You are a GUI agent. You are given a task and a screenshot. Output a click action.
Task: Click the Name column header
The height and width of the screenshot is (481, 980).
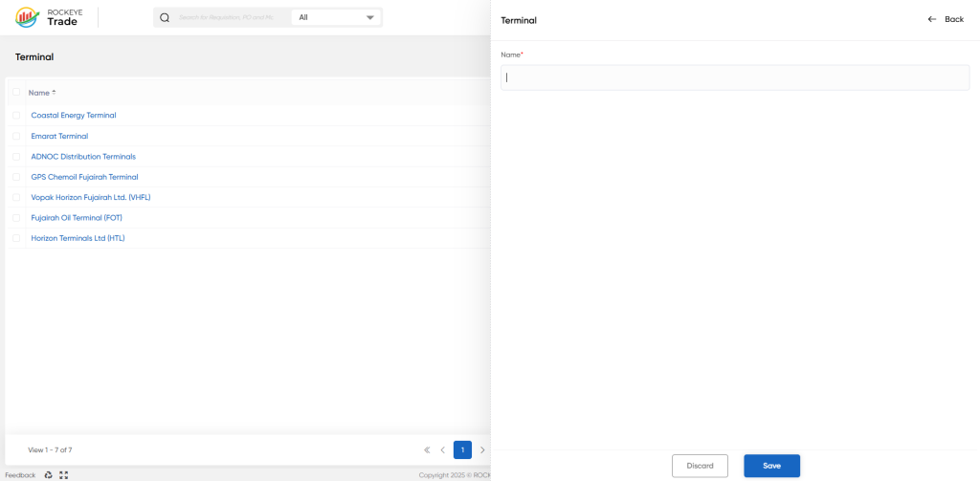point(38,93)
